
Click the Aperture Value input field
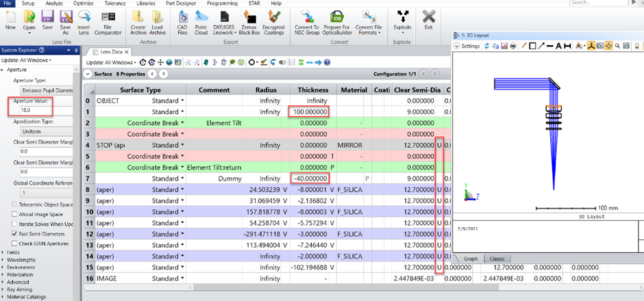[x=40, y=109]
